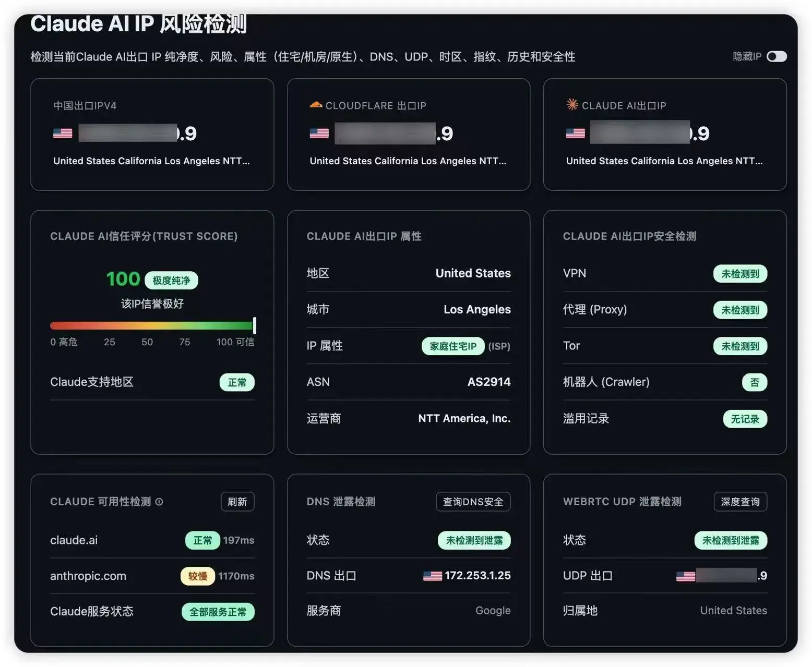Click the 正常 badge for Claude支持地区
This screenshot has width=812, height=667.
tap(237, 382)
